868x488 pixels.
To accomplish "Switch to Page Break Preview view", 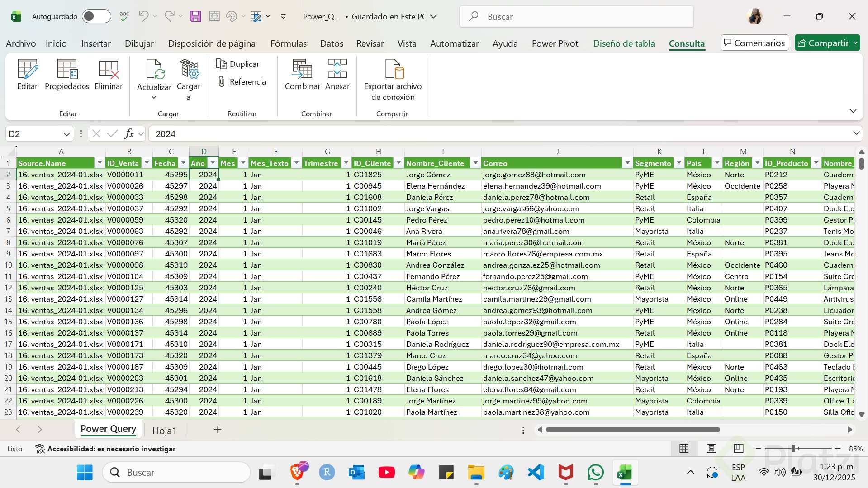I will (738, 449).
